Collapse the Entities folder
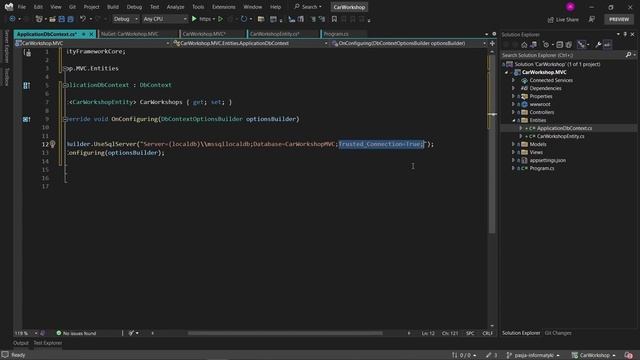The image size is (640, 360). click(513, 120)
